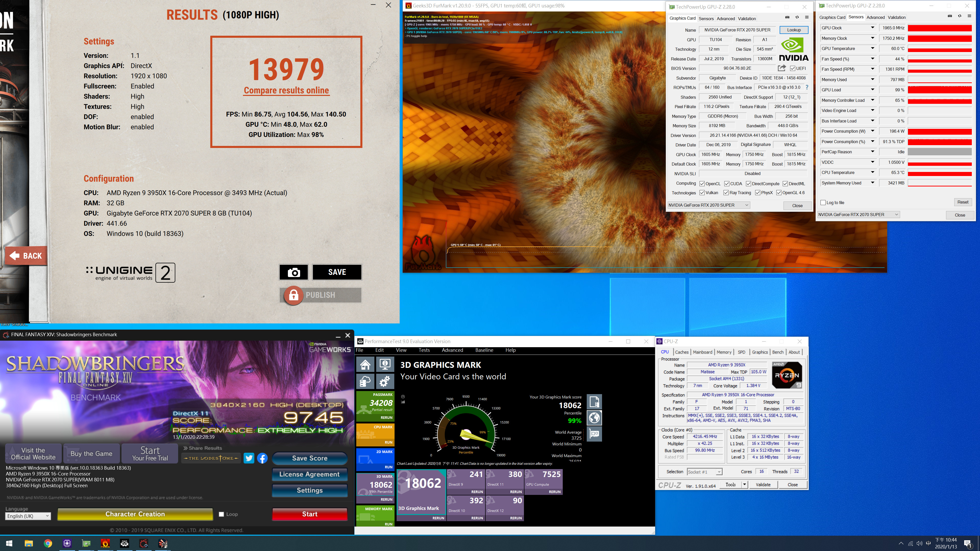The image size is (980, 551).
Task: Click the Memory Used sensor graph bar
Action: (939, 80)
